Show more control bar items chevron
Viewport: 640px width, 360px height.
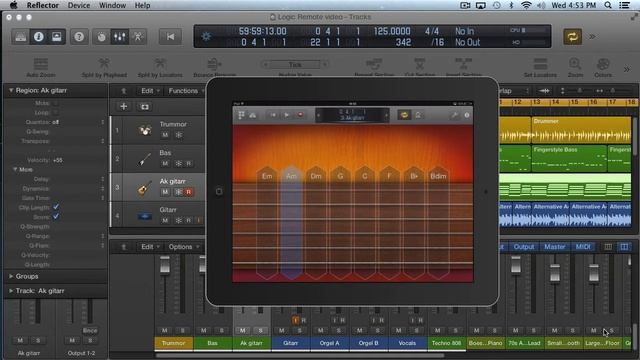click(592, 37)
